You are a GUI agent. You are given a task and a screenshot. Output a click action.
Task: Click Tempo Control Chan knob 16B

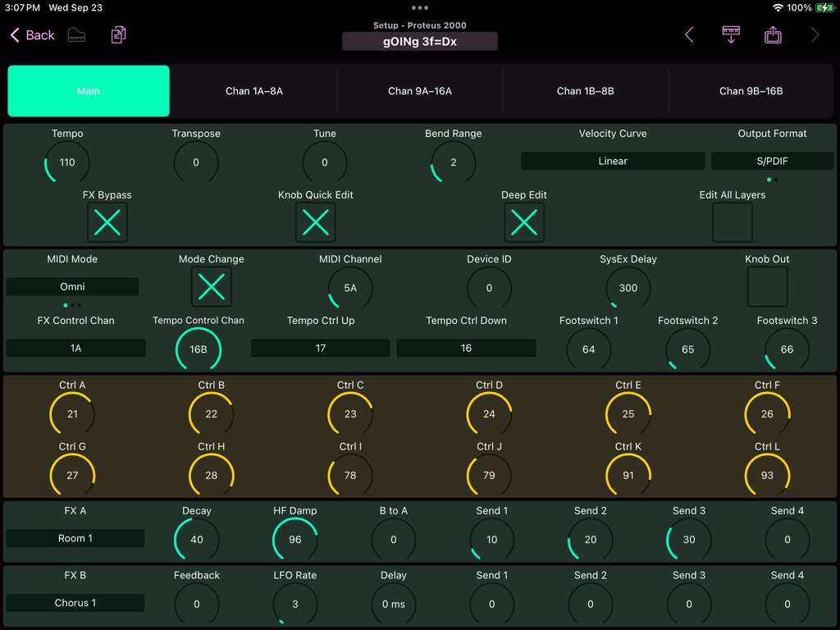tap(199, 349)
